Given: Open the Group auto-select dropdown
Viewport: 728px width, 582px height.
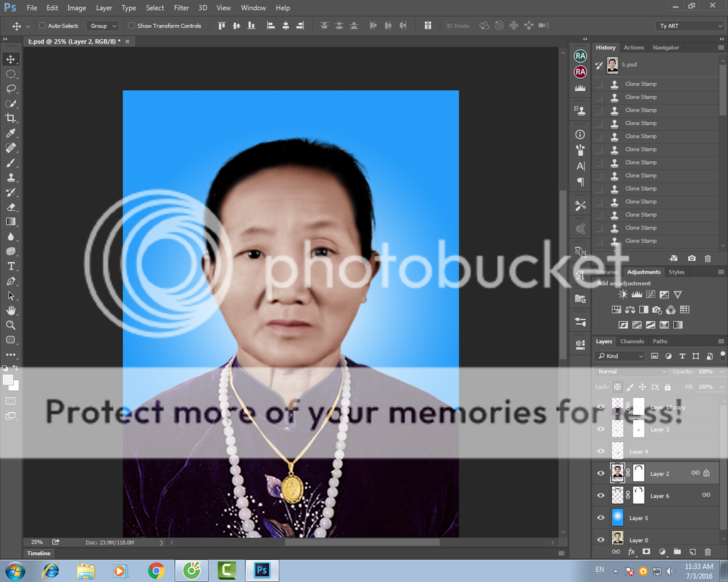Looking at the screenshot, I should click(102, 26).
